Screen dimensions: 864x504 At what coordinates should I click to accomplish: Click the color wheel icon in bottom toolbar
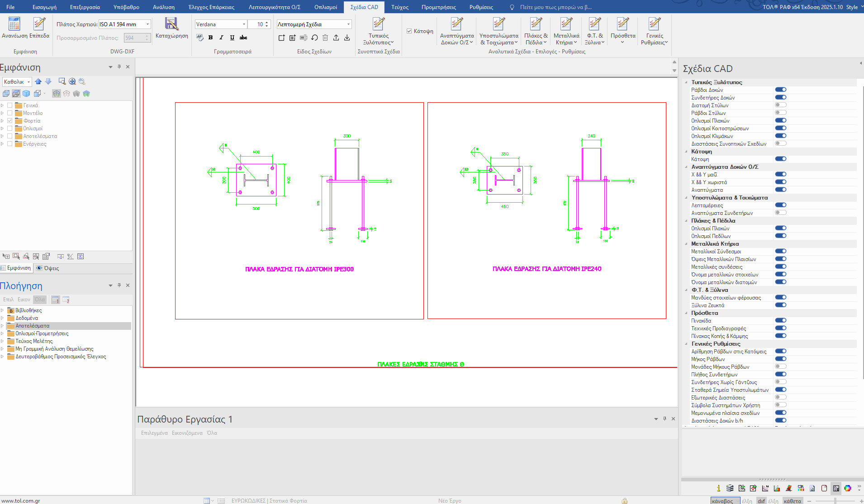click(848, 488)
